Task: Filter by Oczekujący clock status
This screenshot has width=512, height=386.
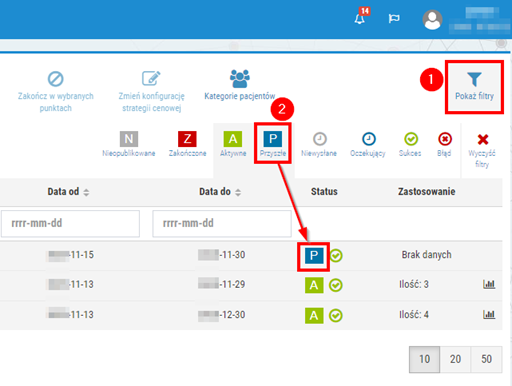Action: click(x=368, y=145)
